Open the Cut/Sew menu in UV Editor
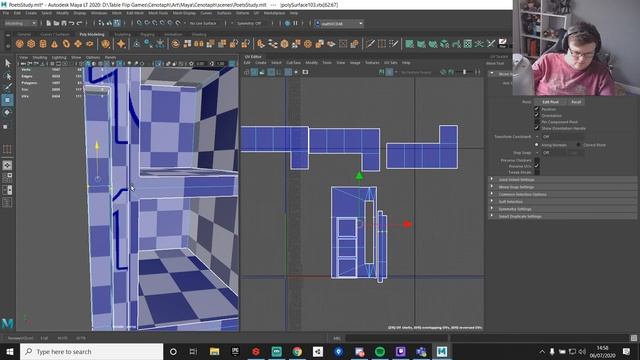 coord(293,63)
